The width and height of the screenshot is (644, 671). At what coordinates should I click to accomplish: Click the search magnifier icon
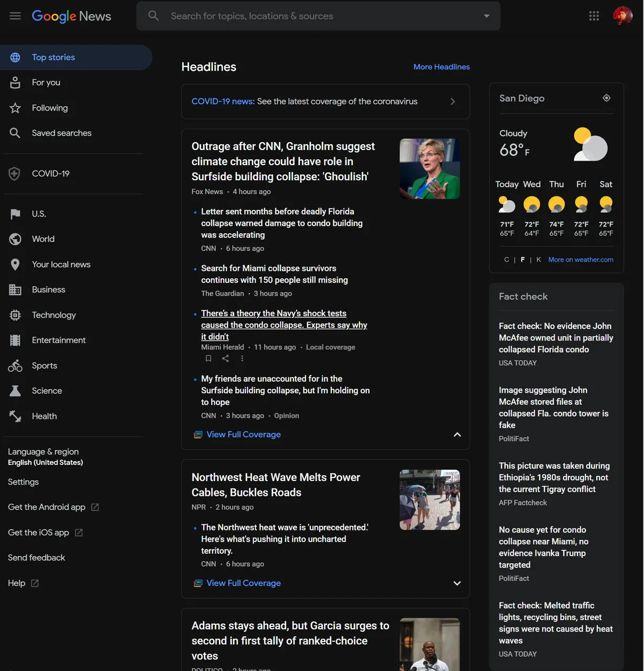click(154, 16)
